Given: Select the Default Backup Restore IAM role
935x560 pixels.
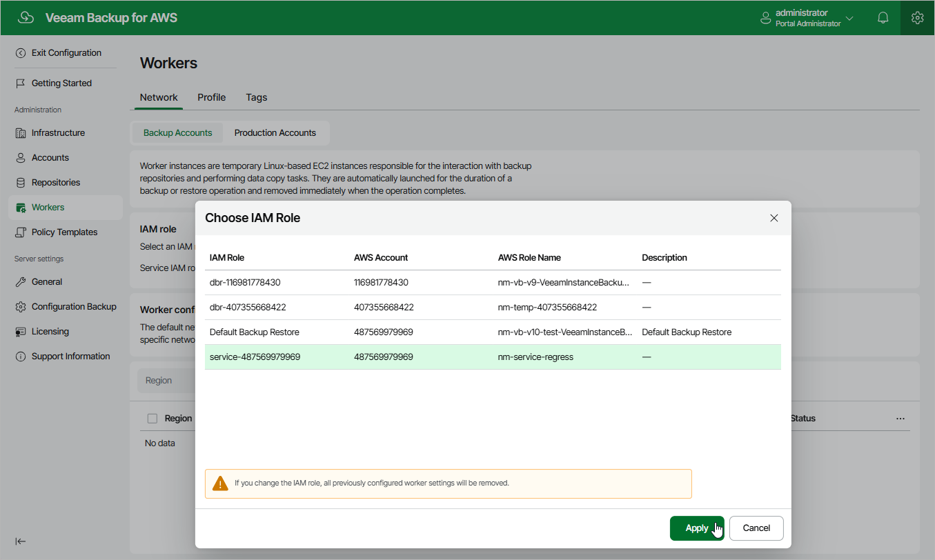Looking at the screenshot, I should [x=493, y=332].
